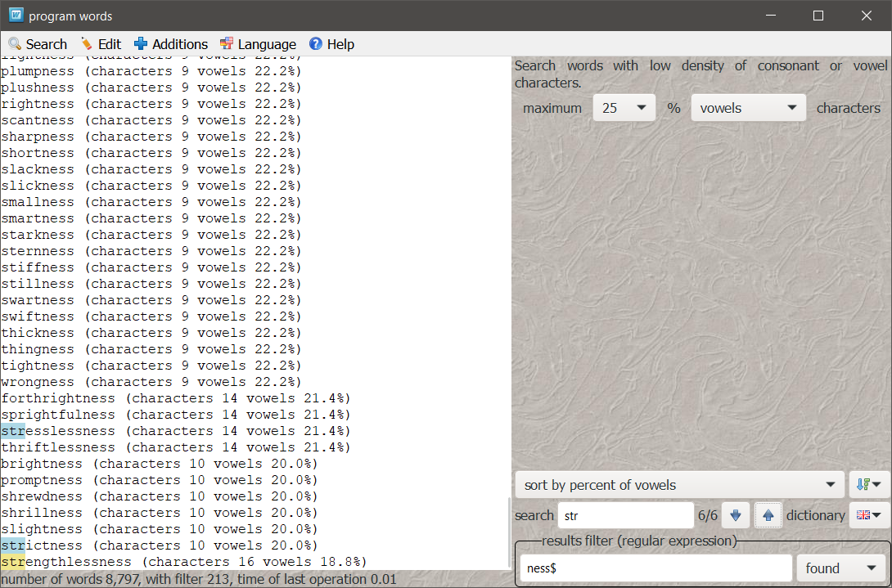Open the Help menu
The width and height of the screenshot is (892, 588).
coord(331,44)
